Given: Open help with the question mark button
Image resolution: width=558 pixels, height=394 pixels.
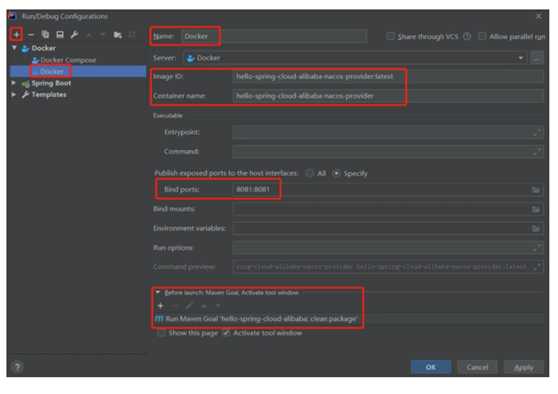Looking at the screenshot, I should pos(17,367).
